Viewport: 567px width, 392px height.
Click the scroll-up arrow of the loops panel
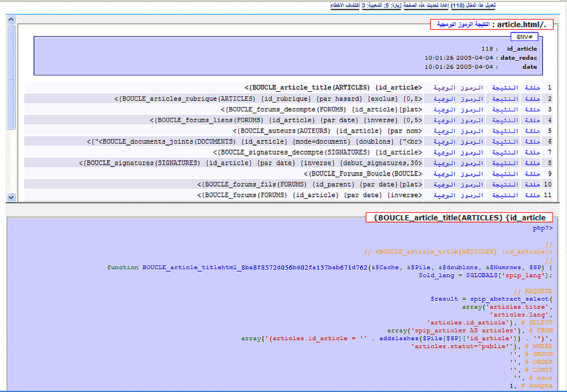click(11, 19)
